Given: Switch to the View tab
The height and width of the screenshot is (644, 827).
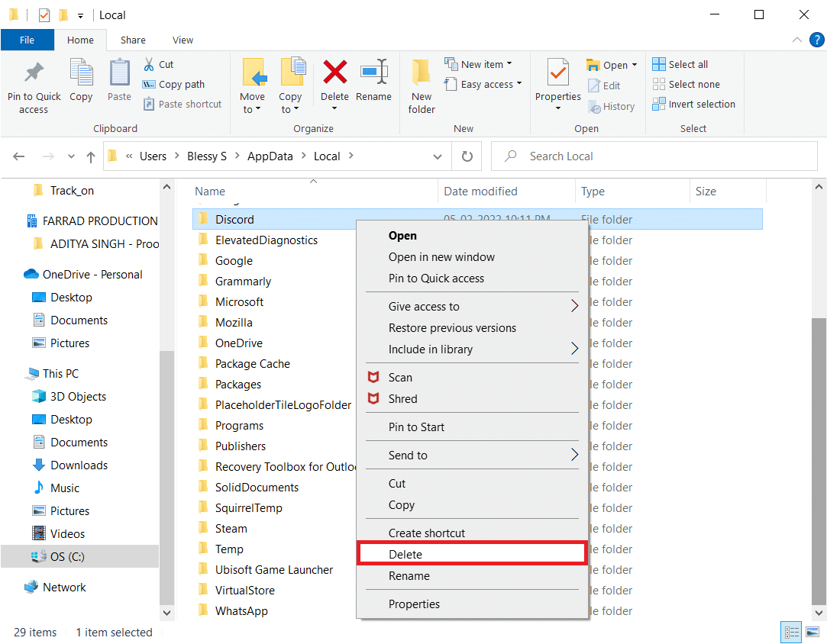Looking at the screenshot, I should tap(183, 40).
